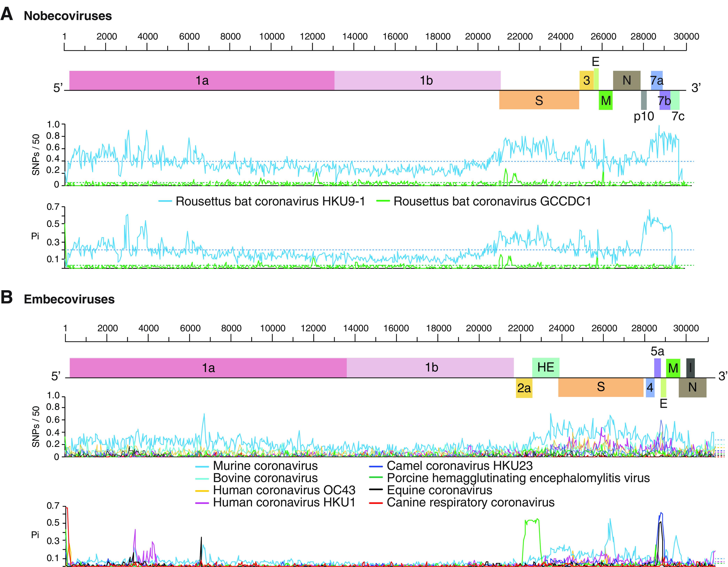Click the Human coronavirus OC43 legend entry
This screenshot has height=567, width=728.
pos(275,490)
